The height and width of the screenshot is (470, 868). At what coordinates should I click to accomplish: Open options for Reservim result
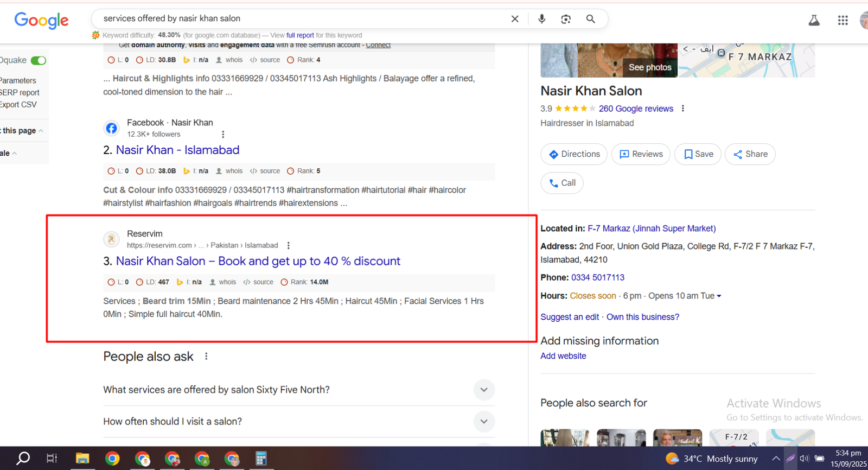pyautogui.click(x=289, y=245)
